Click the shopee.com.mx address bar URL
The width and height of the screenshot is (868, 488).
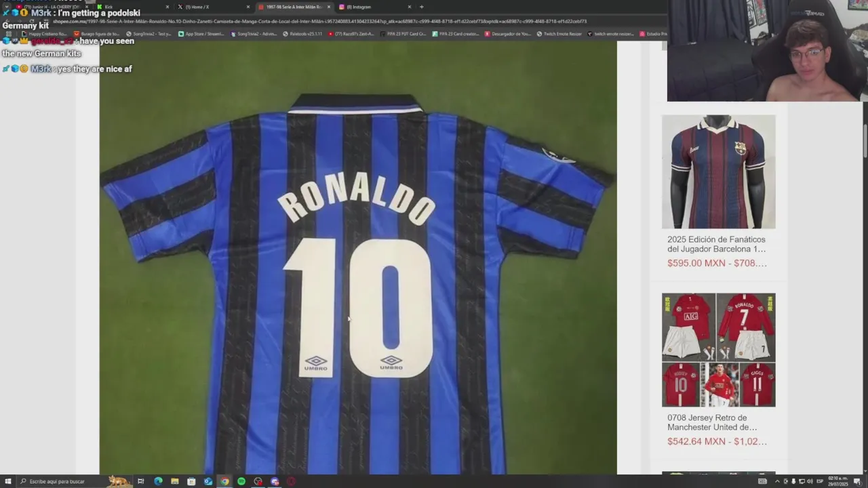click(319, 21)
